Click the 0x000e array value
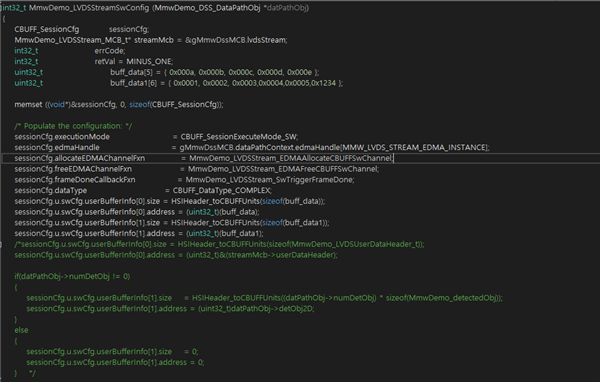This screenshot has width=600, height=382. tap(299, 72)
